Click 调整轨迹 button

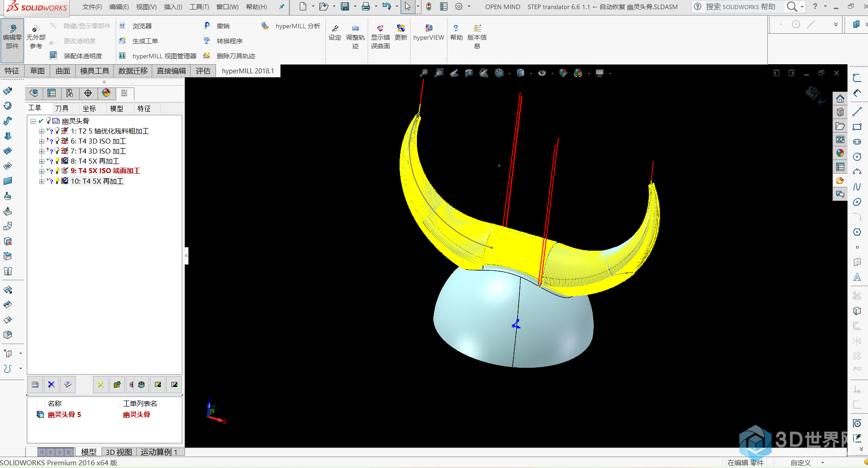point(355,36)
